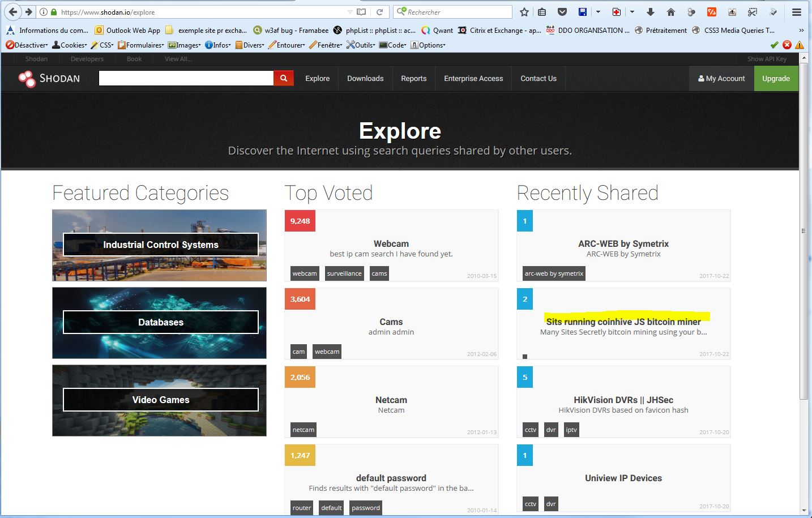Click the red Shodan search button
The width and height of the screenshot is (812, 518).
tap(284, 79)
